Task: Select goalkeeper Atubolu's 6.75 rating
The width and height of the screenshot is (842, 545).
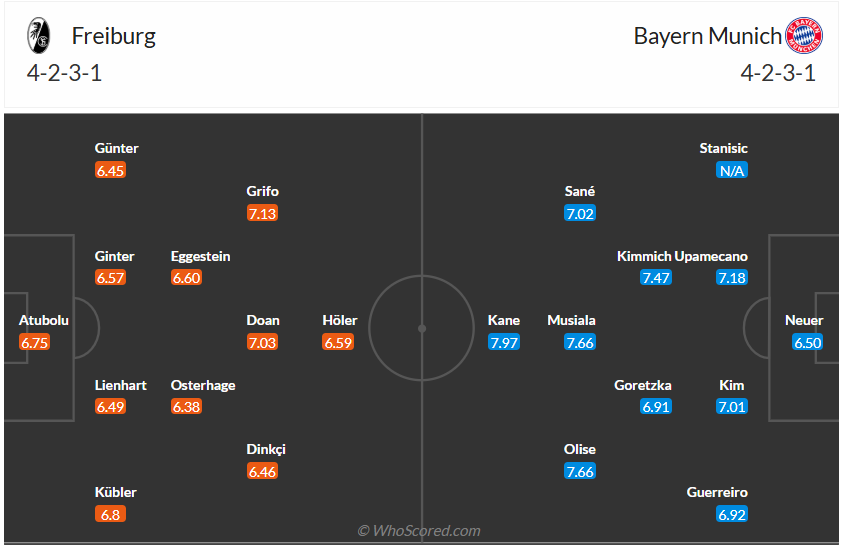Action: (34, 342)
